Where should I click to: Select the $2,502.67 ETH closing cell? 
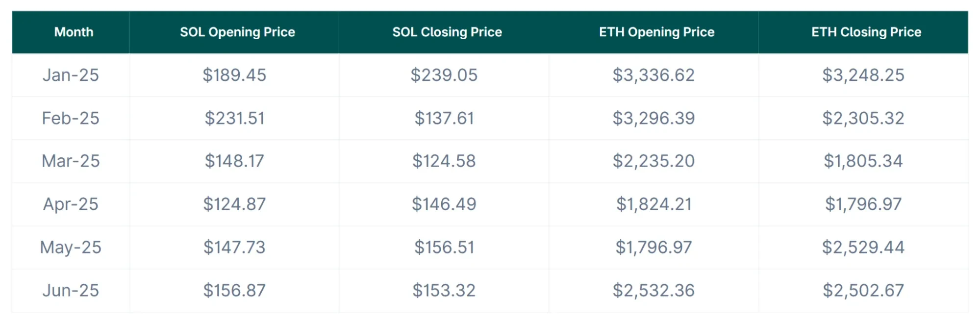tap(863, 290)
